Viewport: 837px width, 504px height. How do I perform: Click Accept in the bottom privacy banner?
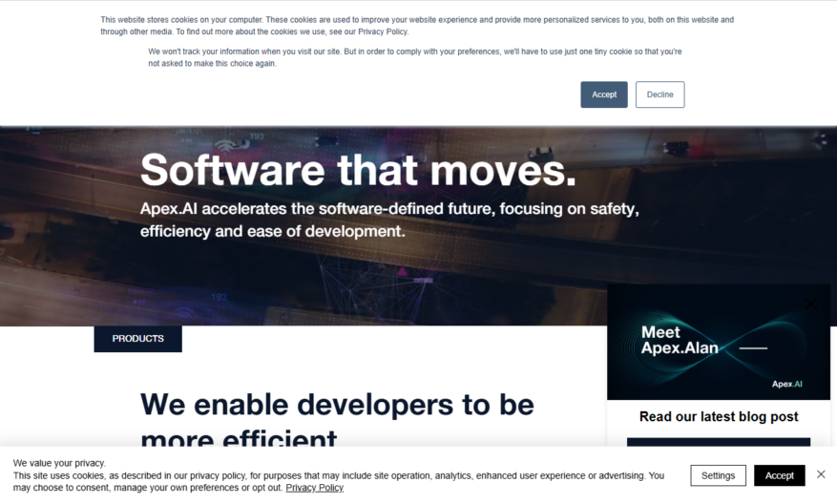click(x=780, y=475)
